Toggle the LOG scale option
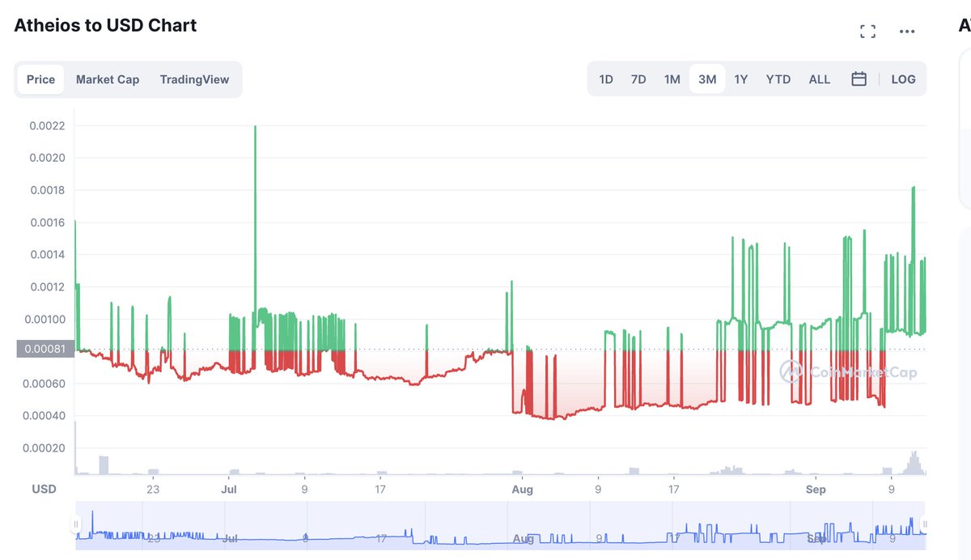 (x=904, y=79)
